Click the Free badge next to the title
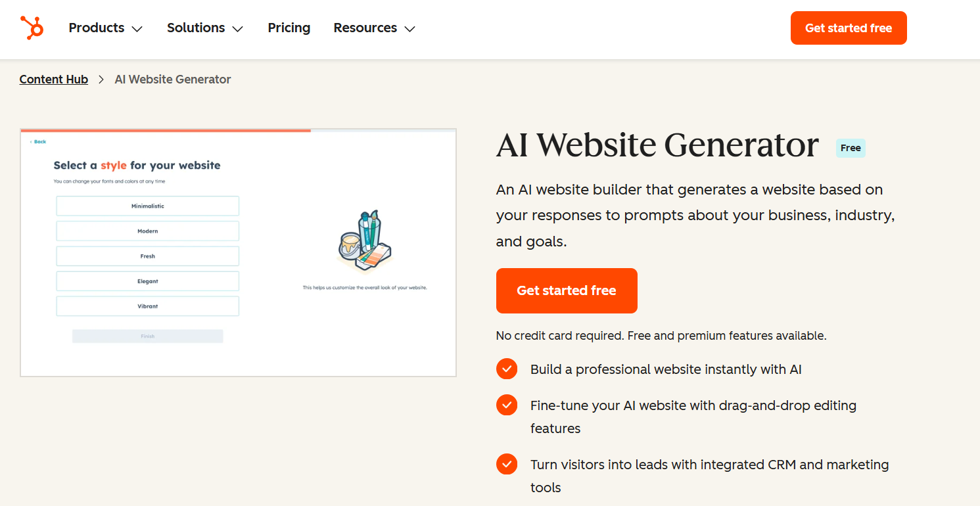The image size is (980, 506). pos(851,148)
